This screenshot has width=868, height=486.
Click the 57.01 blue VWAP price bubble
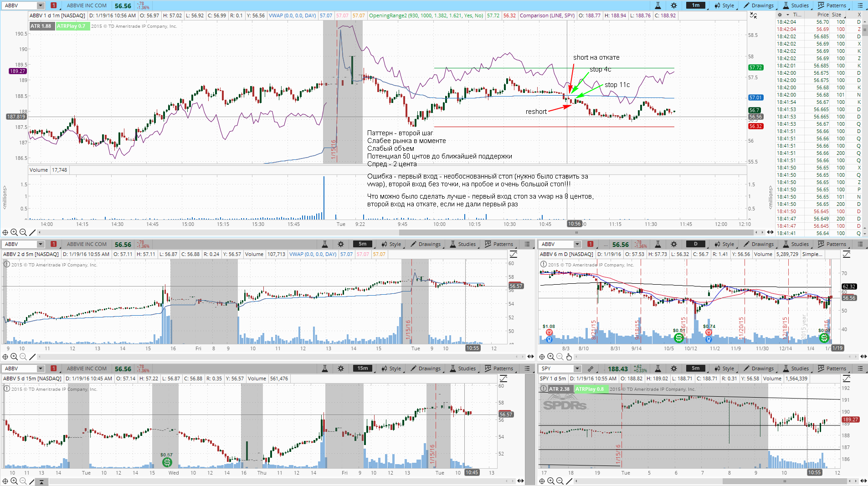tap(755, 97)
